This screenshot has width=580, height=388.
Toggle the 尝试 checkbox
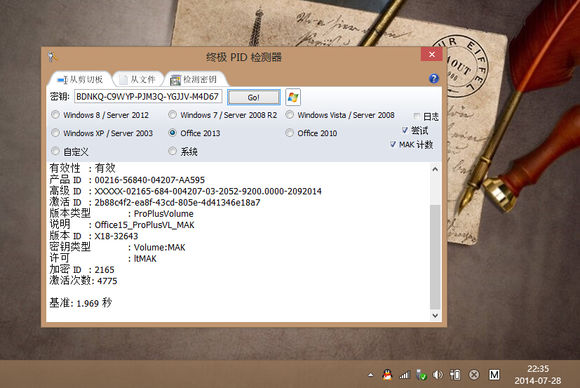[405, 130]
